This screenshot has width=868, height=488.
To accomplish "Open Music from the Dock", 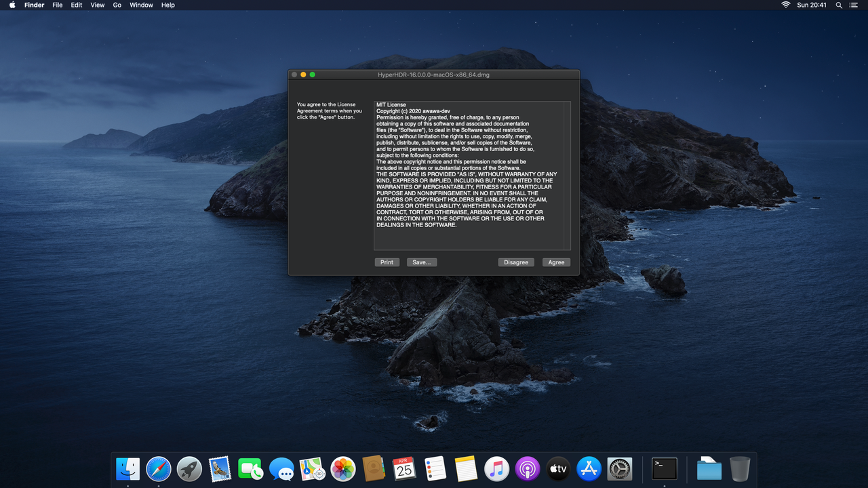I will point(497,468).
